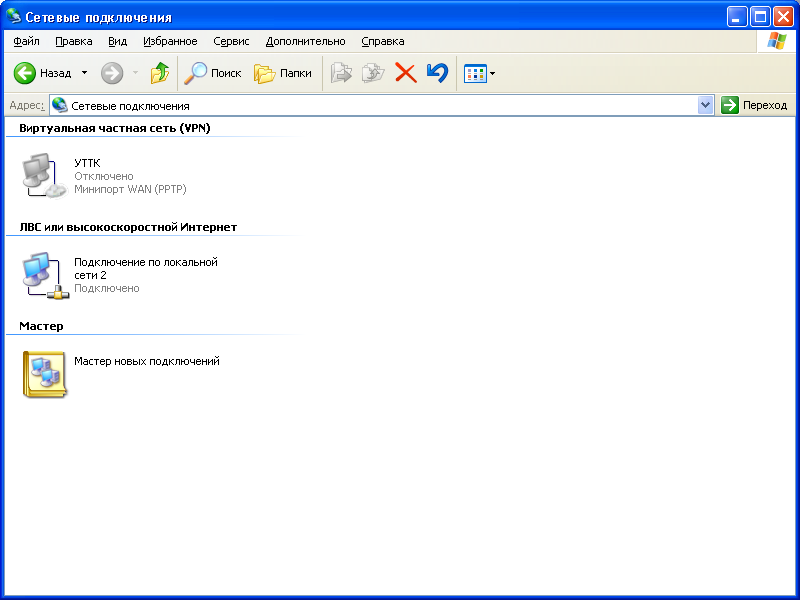Expand the address bar dropdown
Image resolution: width=800 pixels, height=600 pixels.
pyautogui.click(x=705, y=106)
